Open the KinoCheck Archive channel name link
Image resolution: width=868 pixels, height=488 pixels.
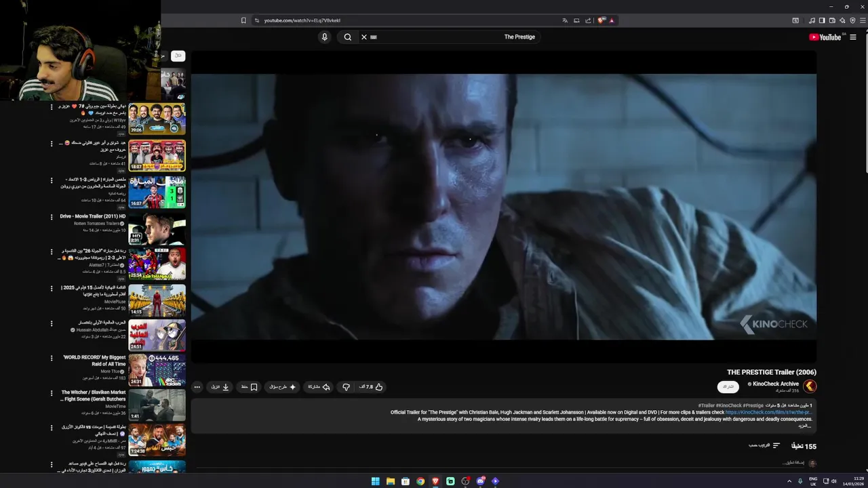coord(776,384)
